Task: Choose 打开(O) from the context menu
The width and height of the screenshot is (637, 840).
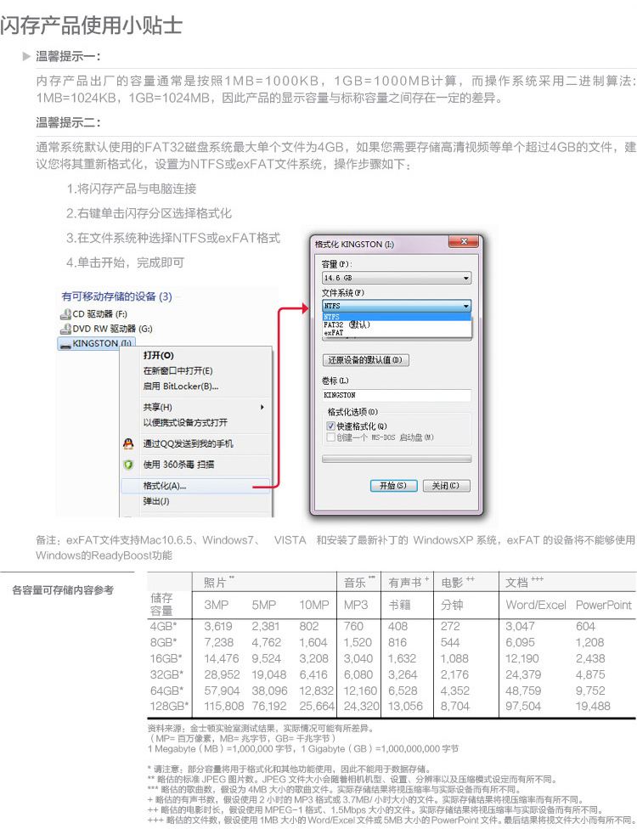Action: (158, 355)
